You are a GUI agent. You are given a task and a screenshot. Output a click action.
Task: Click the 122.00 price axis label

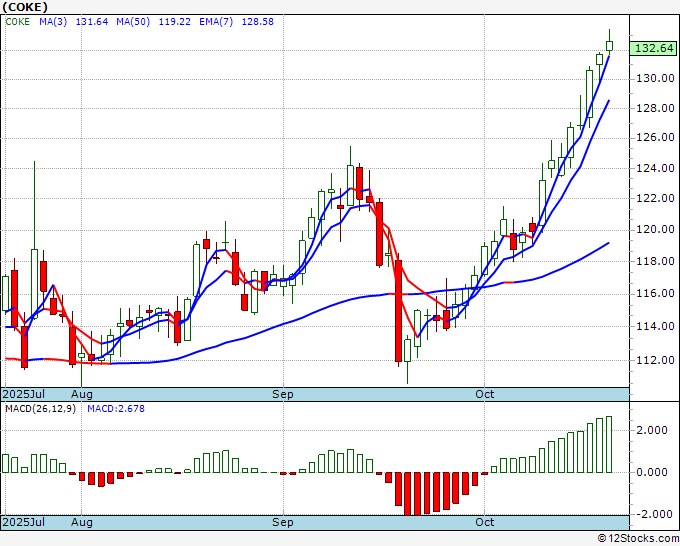tap(655, 199)
